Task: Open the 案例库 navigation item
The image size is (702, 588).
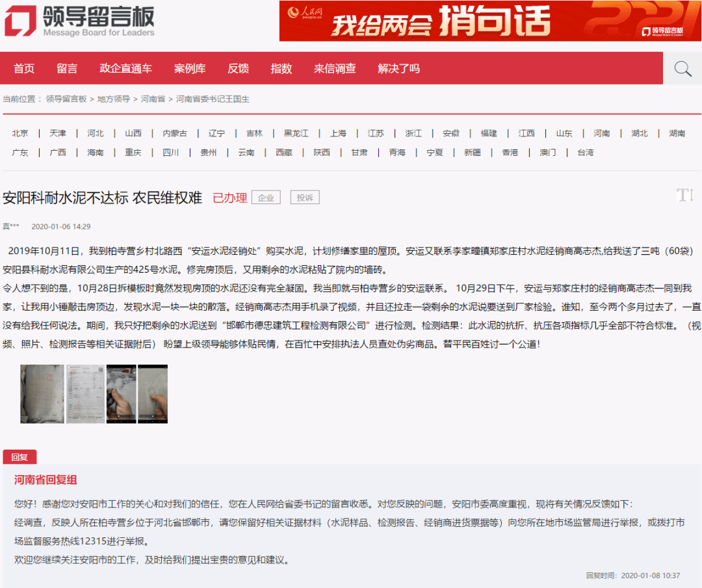Action: [x=190, y=69]
